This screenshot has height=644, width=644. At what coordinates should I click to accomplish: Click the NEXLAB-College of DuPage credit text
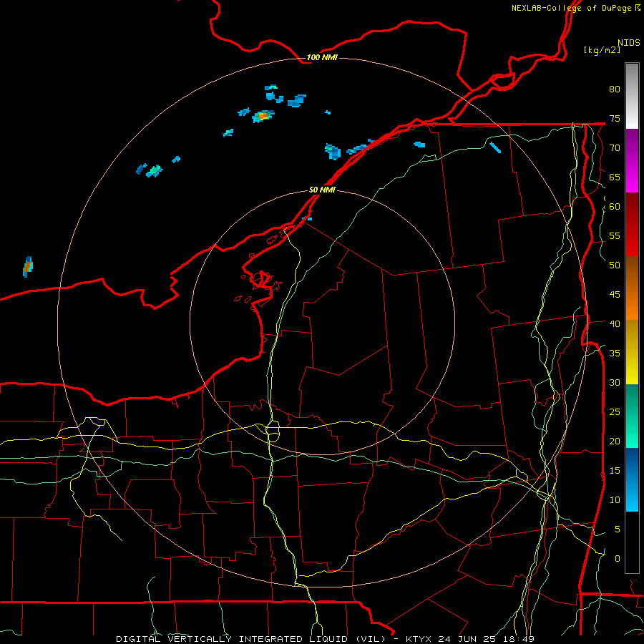click(x=572, y=8)
